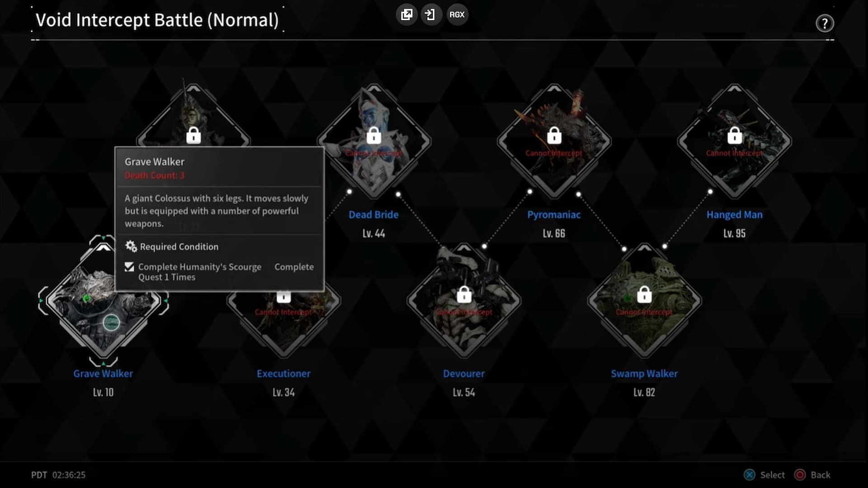Screen dimensions: 868x488
Task: Click the RGX button at top
Action: coord(457,14)
